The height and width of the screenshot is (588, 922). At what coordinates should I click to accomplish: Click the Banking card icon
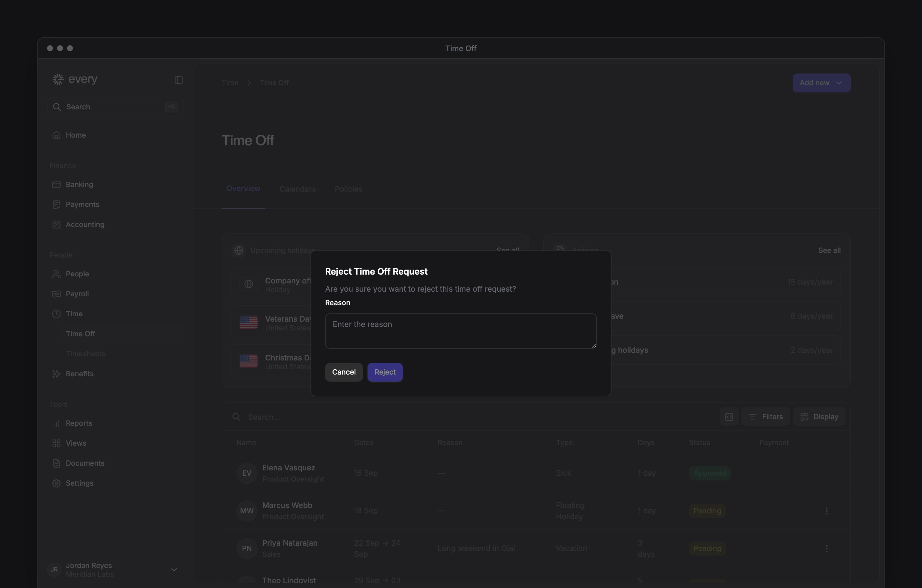[56, 185]
